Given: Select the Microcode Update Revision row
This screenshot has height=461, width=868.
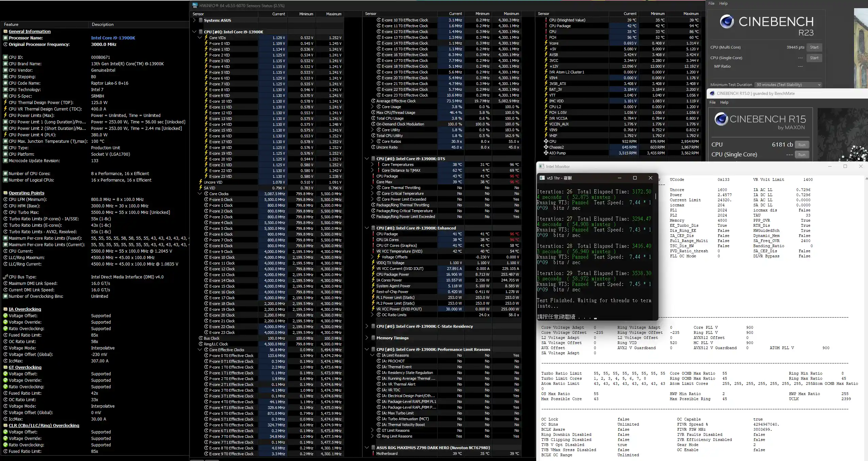Looking at the screenshot, I should [x=95, y=161].
